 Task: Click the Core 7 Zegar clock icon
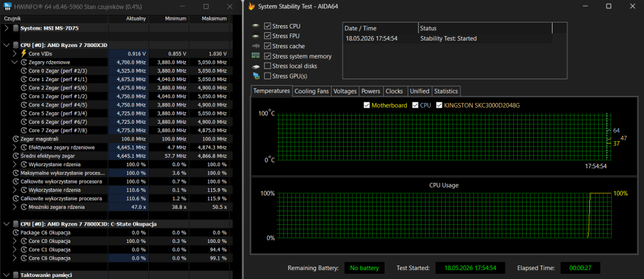[x=23, y=130]
